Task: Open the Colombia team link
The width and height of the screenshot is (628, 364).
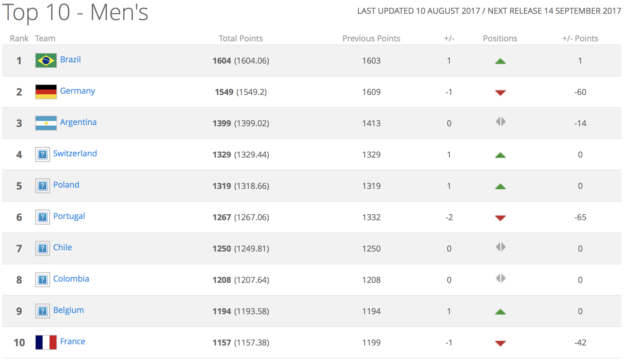Action: (71, 279)
